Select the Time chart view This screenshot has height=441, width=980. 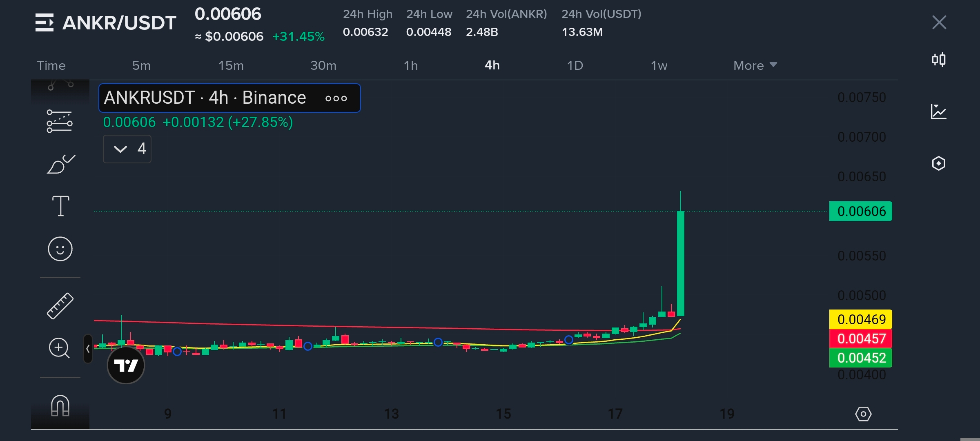[51, 65]
